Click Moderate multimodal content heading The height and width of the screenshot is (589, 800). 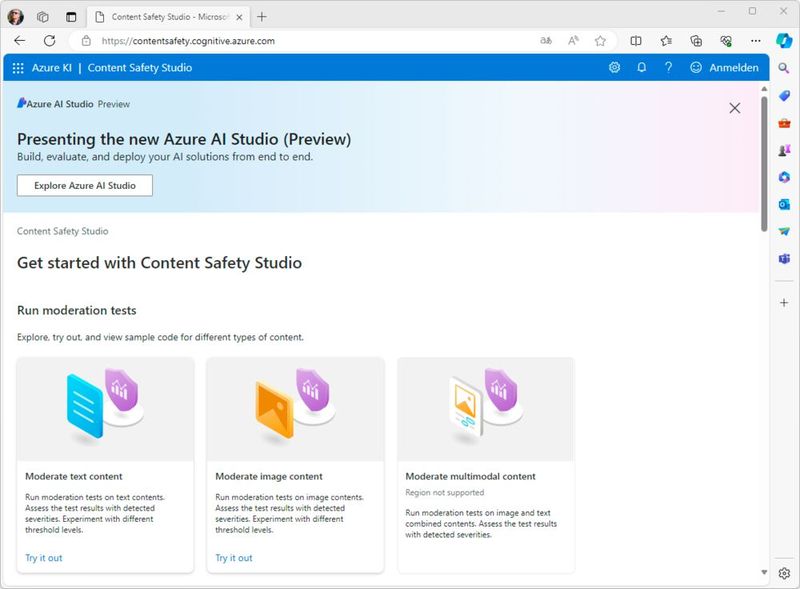[470, 476]
